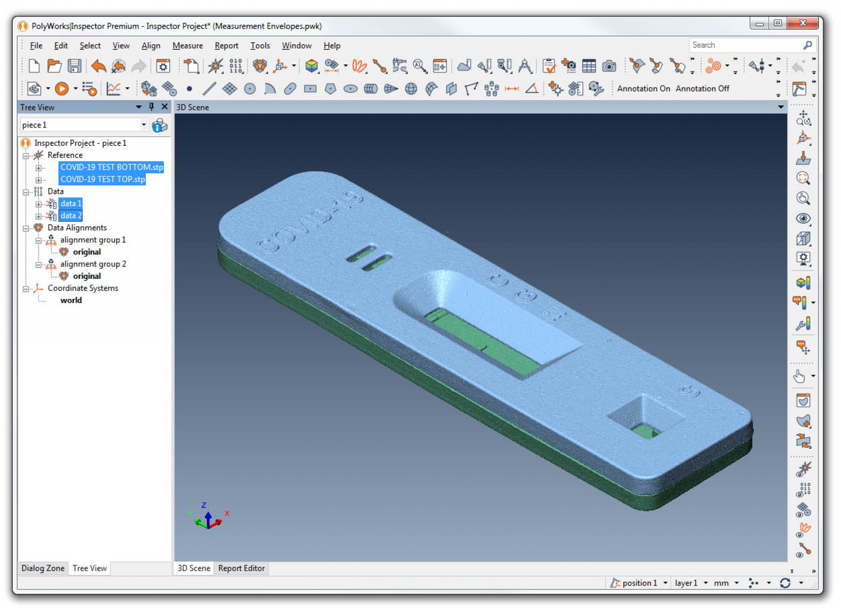Click the chart graph icon in second toolbar
Image resolution: width=841 pixels, height=616 pixels.
point(113,89)
